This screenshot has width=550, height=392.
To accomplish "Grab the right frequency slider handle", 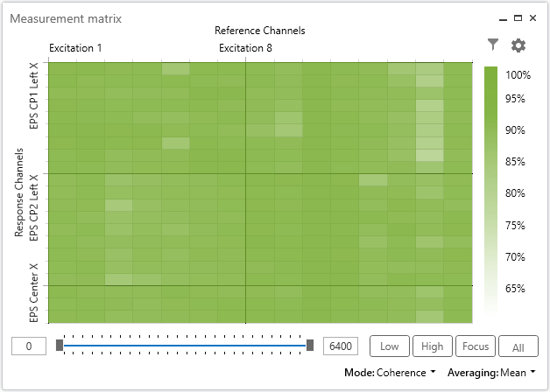I will click(310, 346).
